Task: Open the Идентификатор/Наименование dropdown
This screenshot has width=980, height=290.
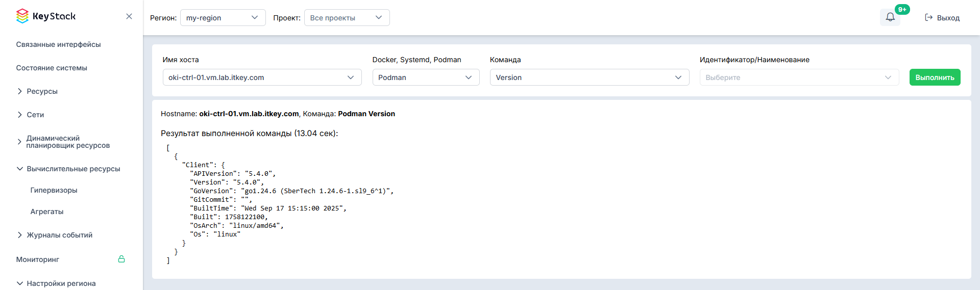Action: (x=799, y=77)
